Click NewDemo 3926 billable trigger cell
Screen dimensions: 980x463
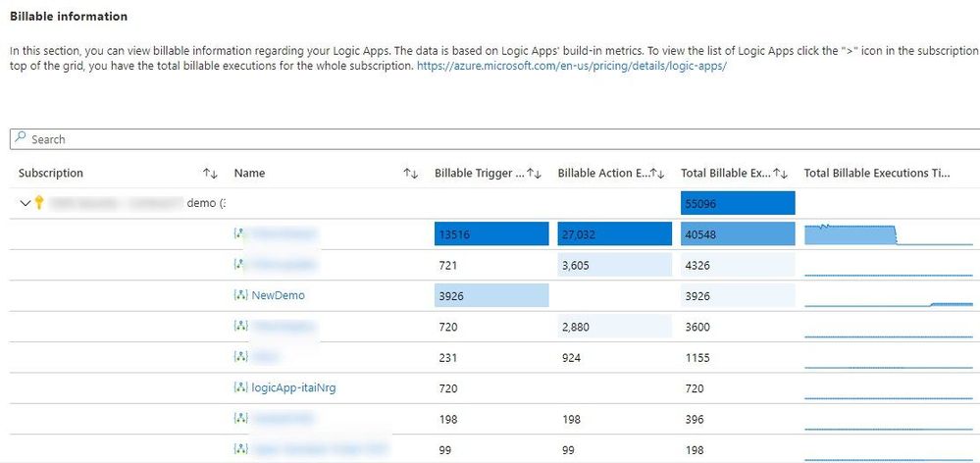point(491,295)
